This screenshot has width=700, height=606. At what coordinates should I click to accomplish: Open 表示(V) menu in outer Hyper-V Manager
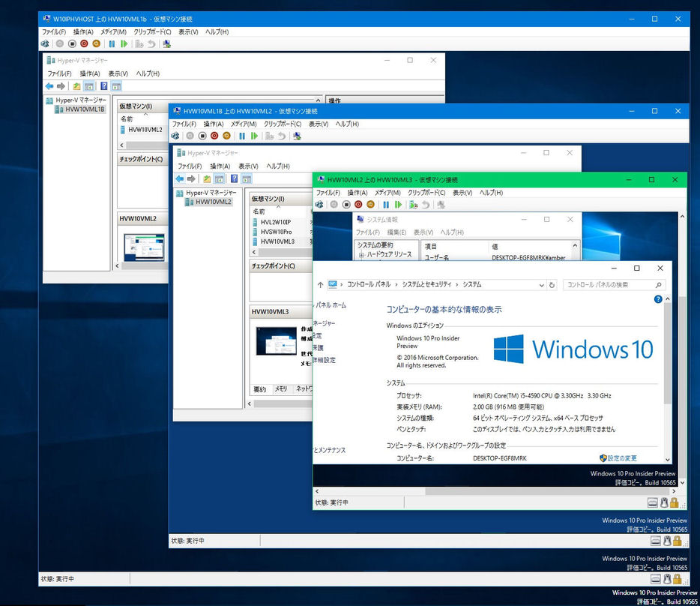(118, 73)
